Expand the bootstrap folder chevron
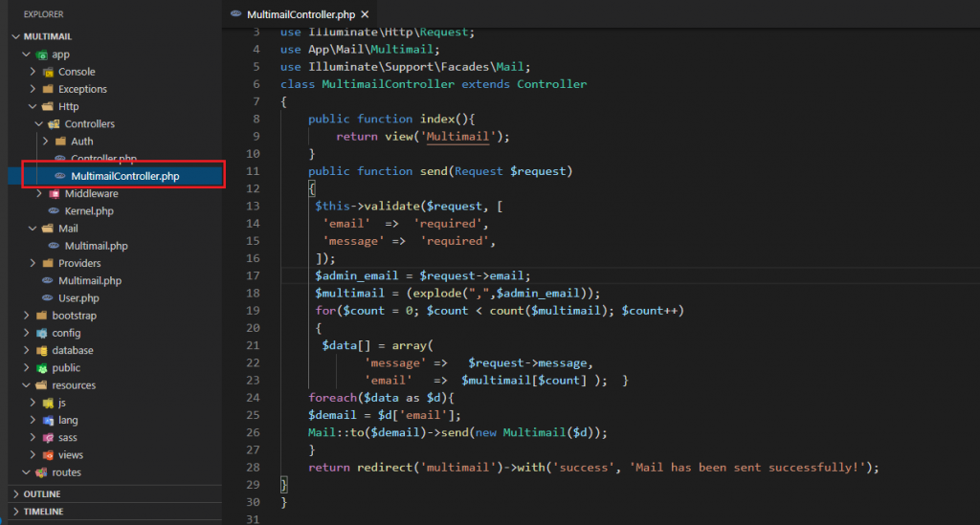Screen dimensions: 980x525 27,316
